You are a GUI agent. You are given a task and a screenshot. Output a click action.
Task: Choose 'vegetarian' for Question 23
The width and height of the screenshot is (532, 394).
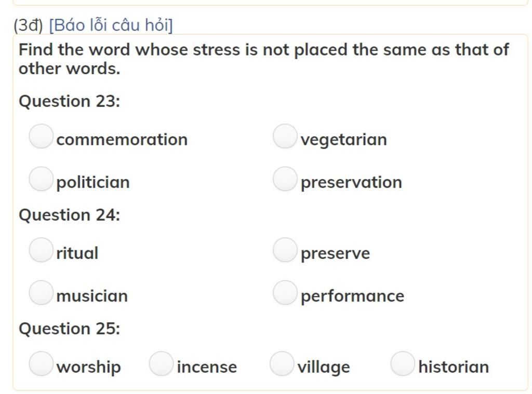coord(285,136)
